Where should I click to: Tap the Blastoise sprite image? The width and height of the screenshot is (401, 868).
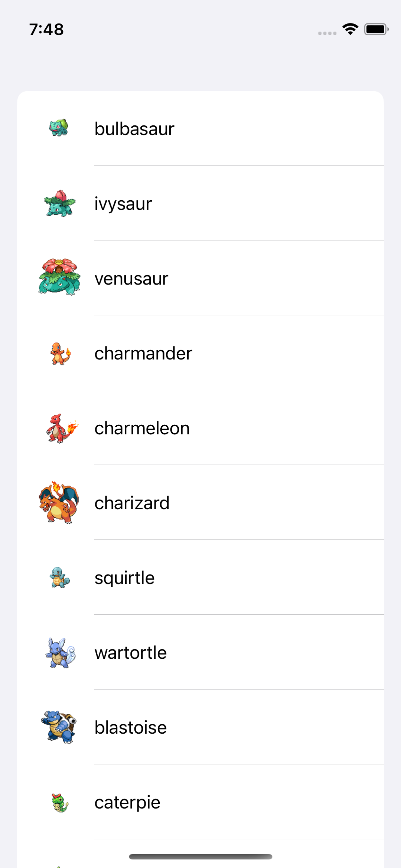point(59,727)
